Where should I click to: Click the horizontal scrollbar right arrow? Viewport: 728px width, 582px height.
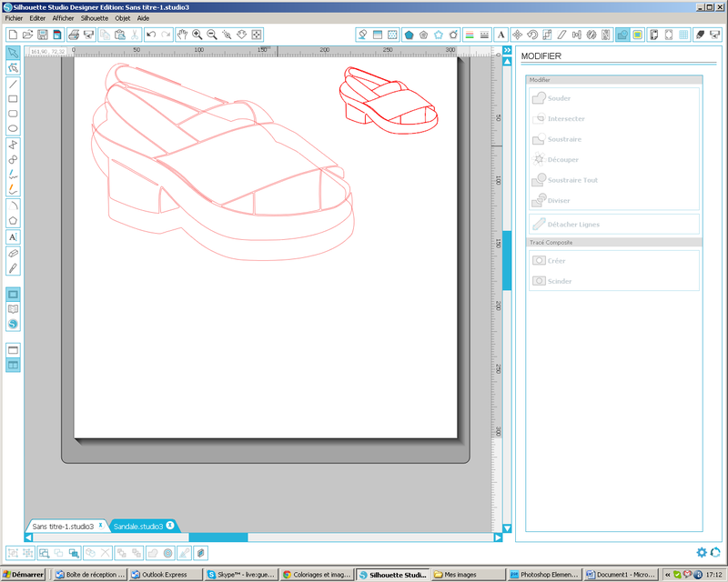(498, 537)
